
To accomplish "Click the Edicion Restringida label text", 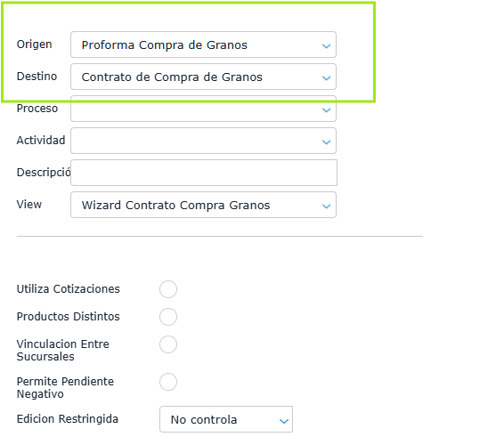I will 68,419.
